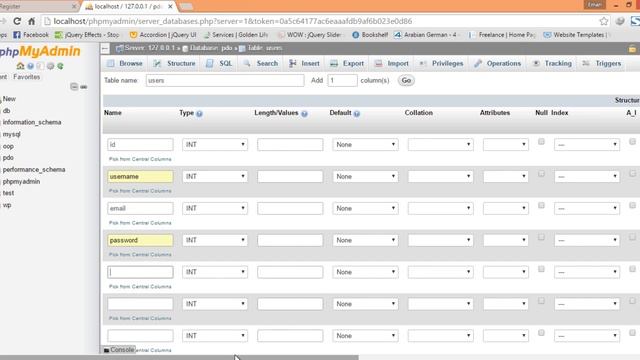Open the pdo database in sidebar
Viewport: 640px width, 360px height.
[x=8, y=158]
